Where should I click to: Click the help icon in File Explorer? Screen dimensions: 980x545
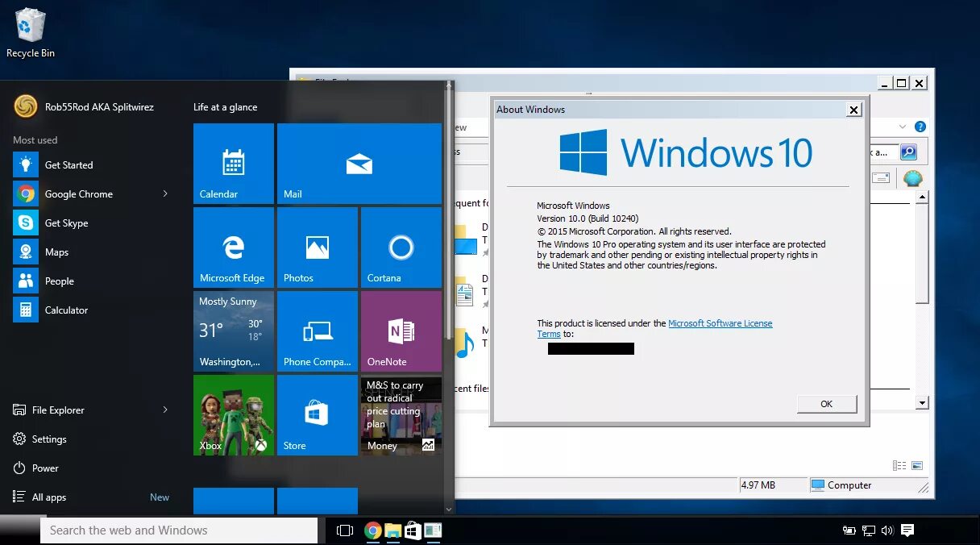pos(920,127)
